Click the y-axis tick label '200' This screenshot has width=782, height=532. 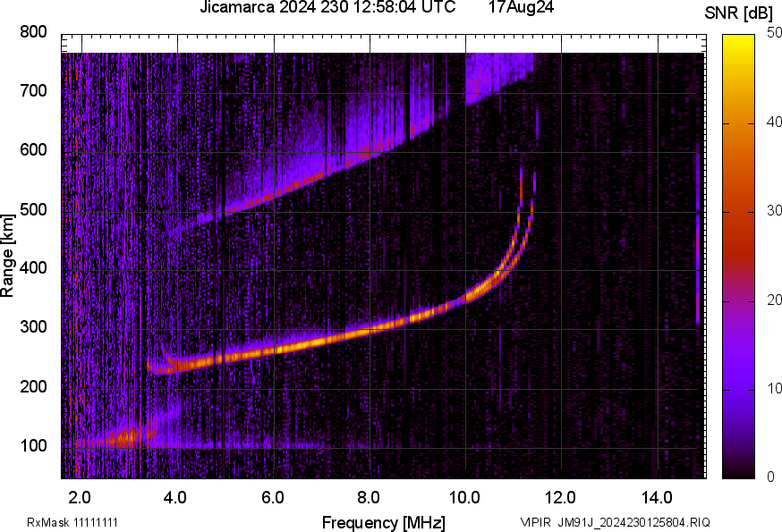33,387
